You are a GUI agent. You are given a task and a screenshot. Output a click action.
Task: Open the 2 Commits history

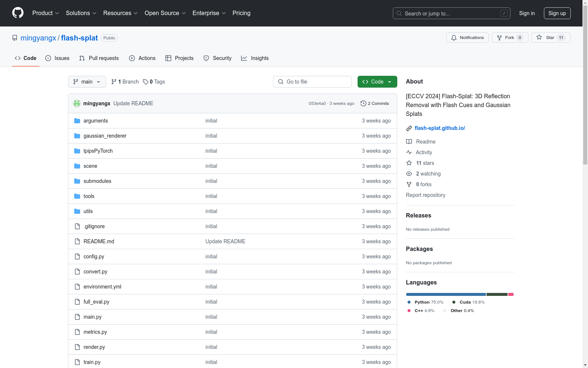point(374,103)
